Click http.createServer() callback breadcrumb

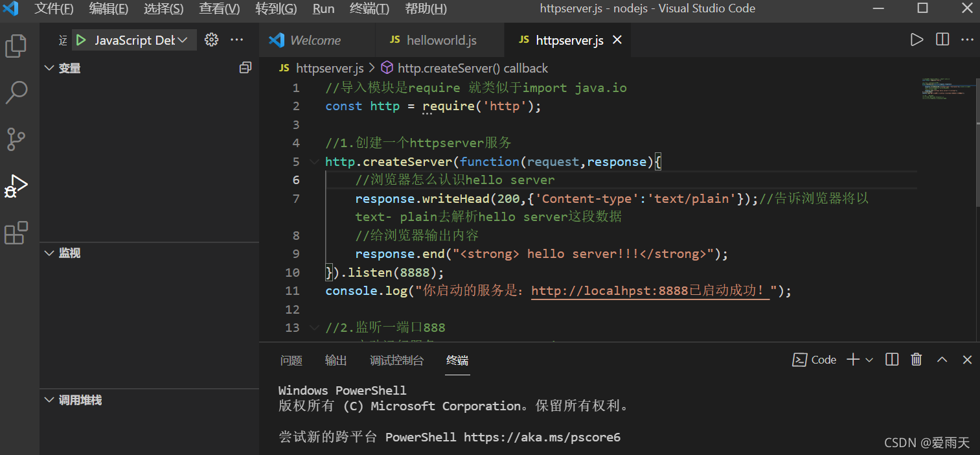click(472, 68)
